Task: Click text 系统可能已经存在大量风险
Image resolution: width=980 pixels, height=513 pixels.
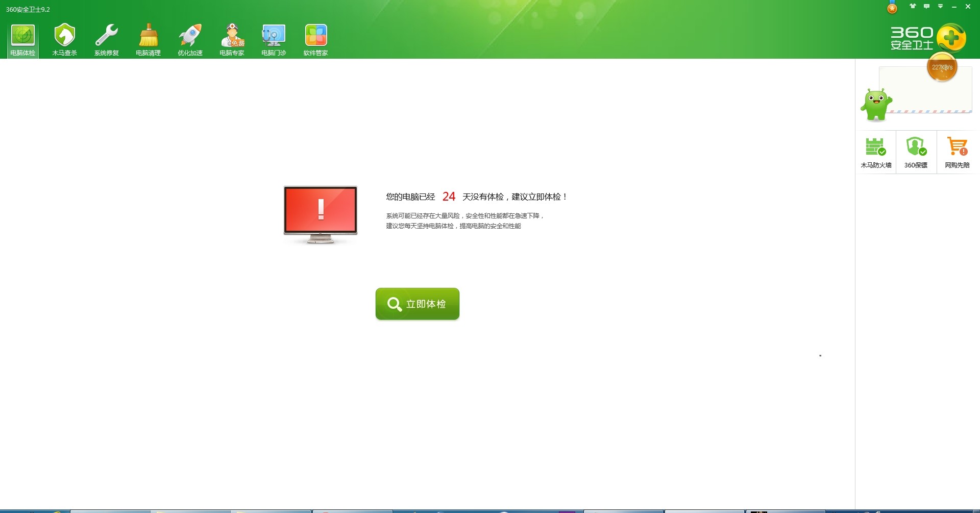Action: coord(423,216)
